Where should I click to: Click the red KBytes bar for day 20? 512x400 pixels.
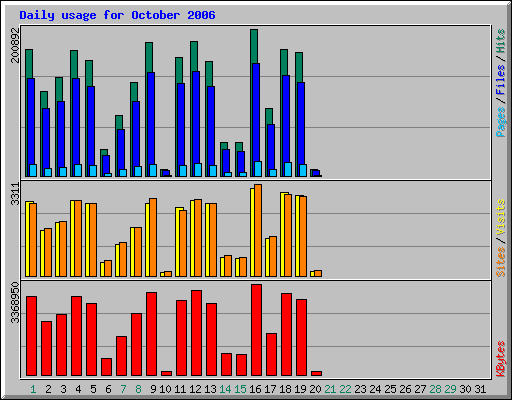(x=316, y=374)
